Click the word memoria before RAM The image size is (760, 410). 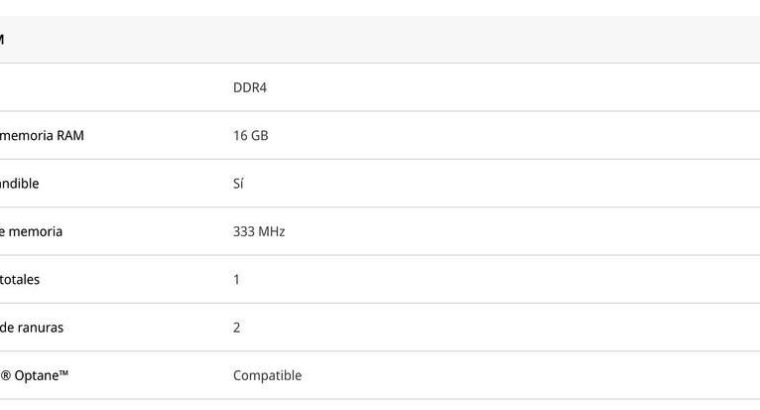[x=26, y=135]
